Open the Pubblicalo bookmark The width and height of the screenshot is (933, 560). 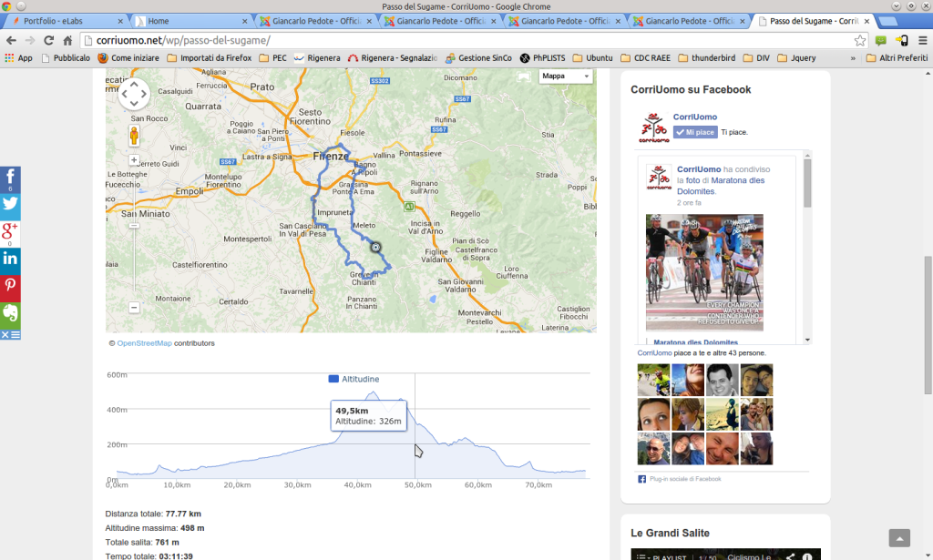tap(66, 57)
